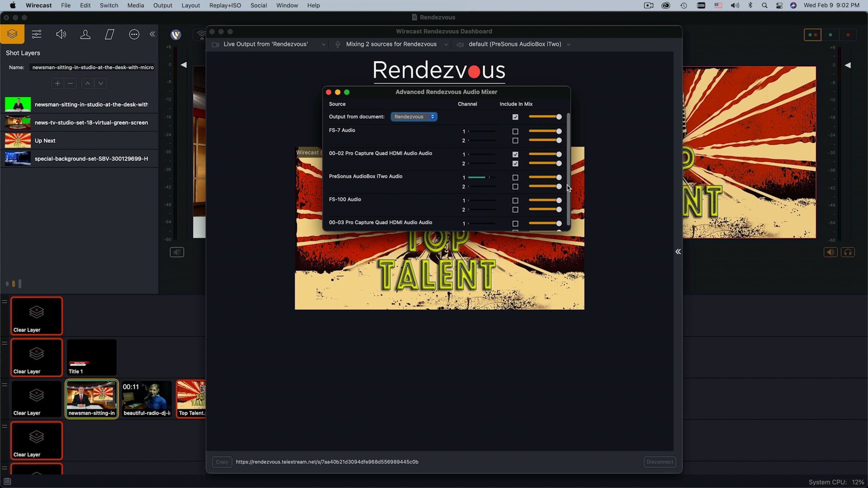868x488 pixels.
Task: Move shot layer up with arrow
Action: pos(88,84)
